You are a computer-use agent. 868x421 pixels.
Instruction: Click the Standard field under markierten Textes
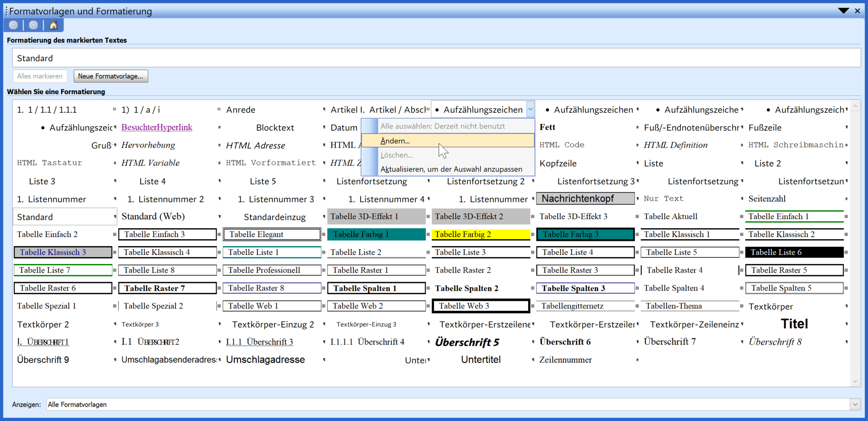436,58
